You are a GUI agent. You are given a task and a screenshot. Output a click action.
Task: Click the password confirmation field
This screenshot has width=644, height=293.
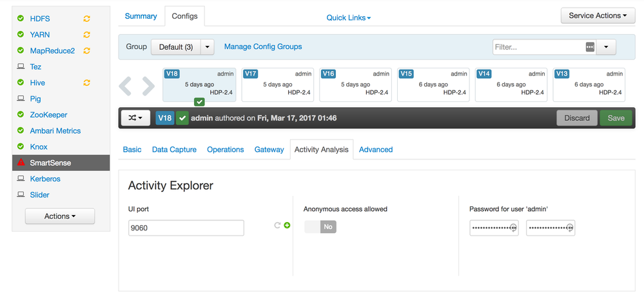point(551,228)
